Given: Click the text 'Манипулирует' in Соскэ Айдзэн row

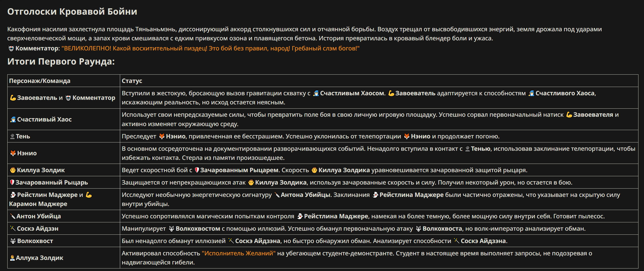Looking at the screenshot, I should tap(144, 229).
